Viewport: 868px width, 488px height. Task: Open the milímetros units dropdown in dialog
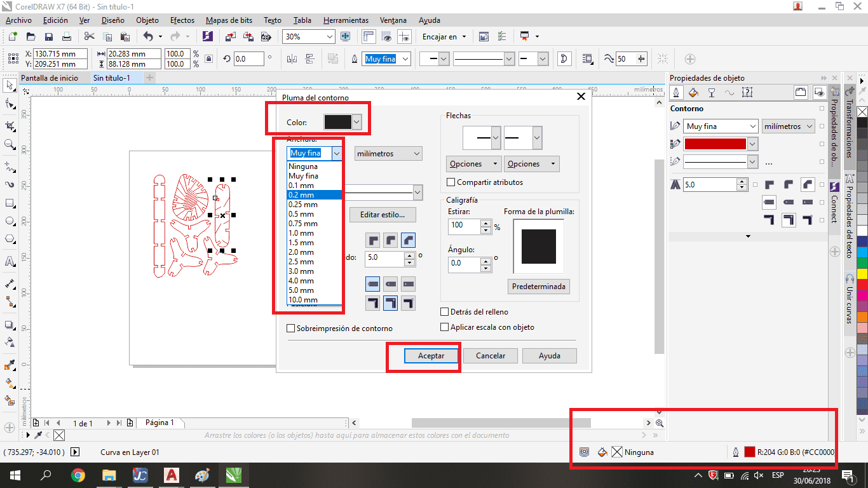pyautogui.click(x=388, y=154)
